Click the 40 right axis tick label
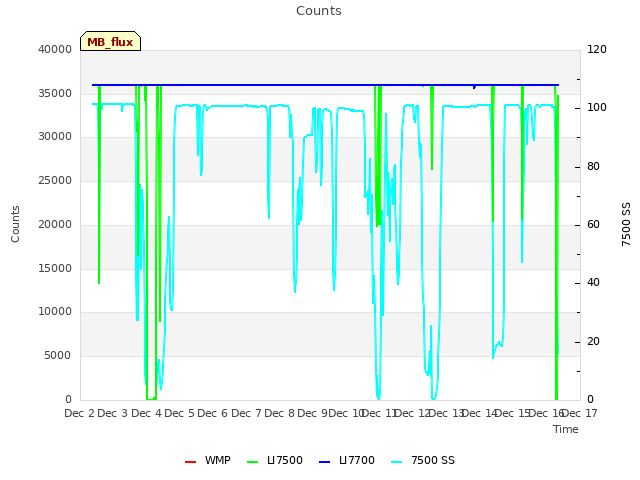 click(593, 282)
